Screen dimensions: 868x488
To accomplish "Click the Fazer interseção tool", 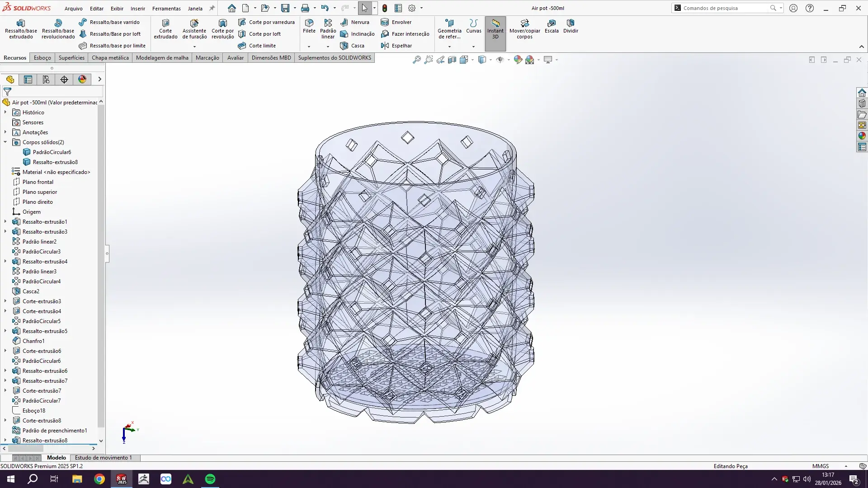I will tap(405, 34).
